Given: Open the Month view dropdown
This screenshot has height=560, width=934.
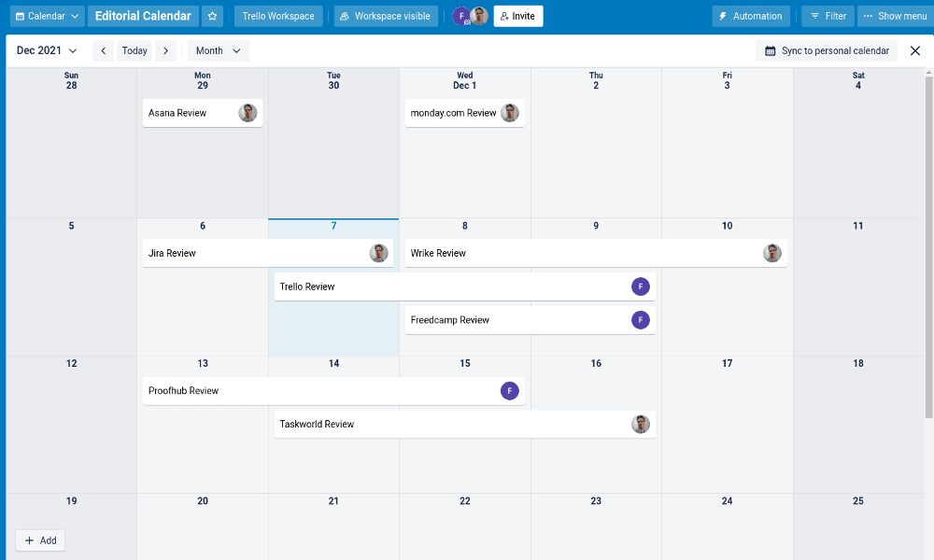Looking at the screenshot, I should pos(218,50).
